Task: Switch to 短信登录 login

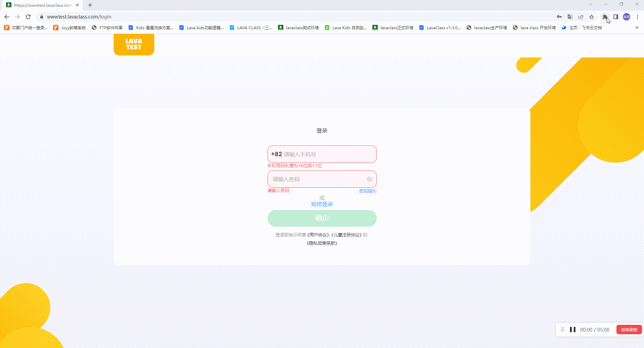Action: point(322,204)
